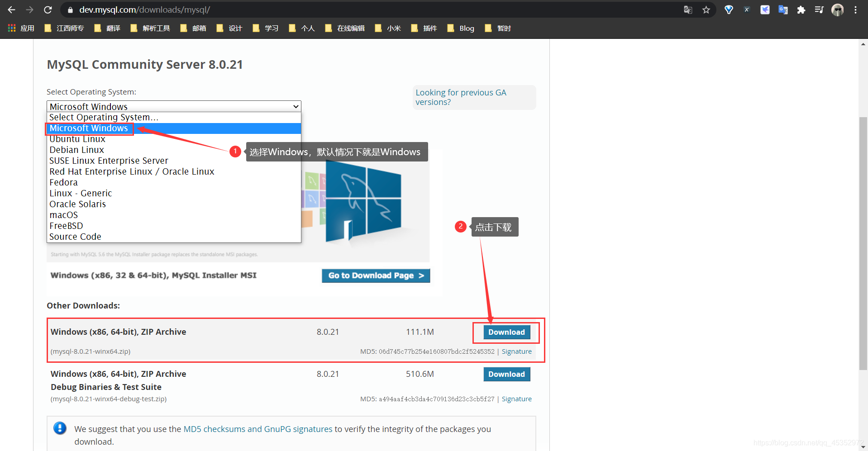Click the browser forward arrow
This screenshot has width=868, height=451.
(x=29, y=9)
